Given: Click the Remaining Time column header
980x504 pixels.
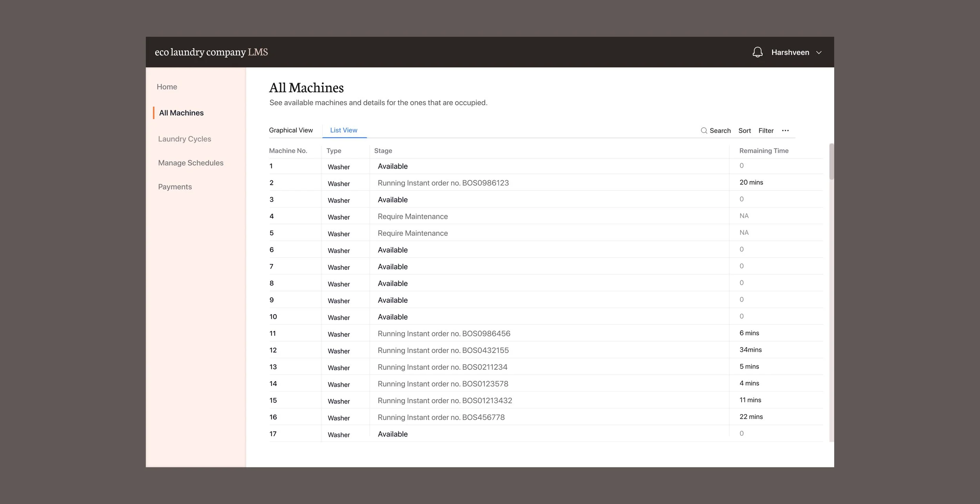Looking at the screenshot, I should (764, 151).
